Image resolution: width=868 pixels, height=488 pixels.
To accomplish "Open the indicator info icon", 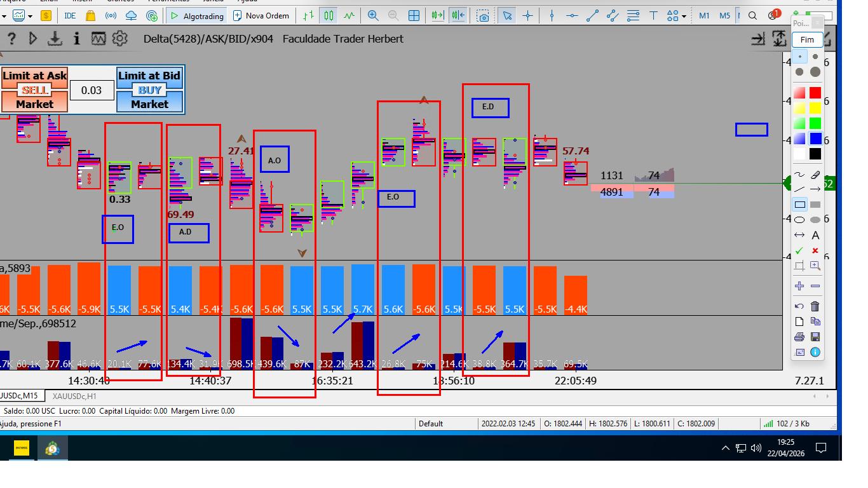I will click(x=77, y=39).
